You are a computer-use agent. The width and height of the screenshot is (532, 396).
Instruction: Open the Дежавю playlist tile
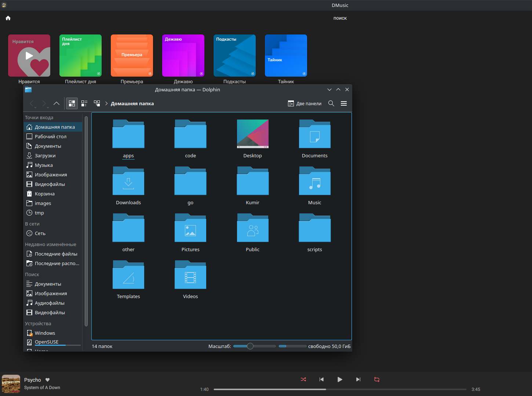pos(183,56)
